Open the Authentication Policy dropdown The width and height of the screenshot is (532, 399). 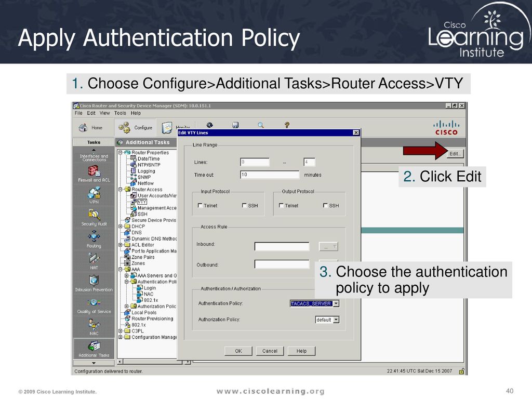click(x=336, y=303)
